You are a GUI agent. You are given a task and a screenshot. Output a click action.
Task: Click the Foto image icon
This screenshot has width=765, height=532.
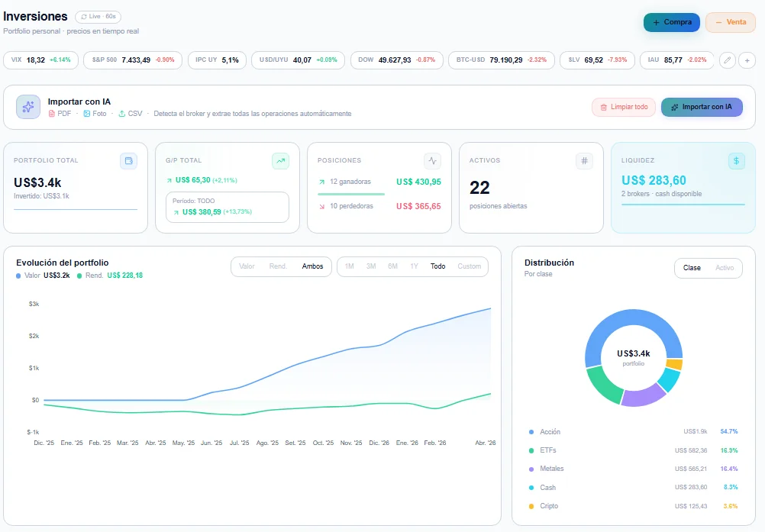point(87,114)
